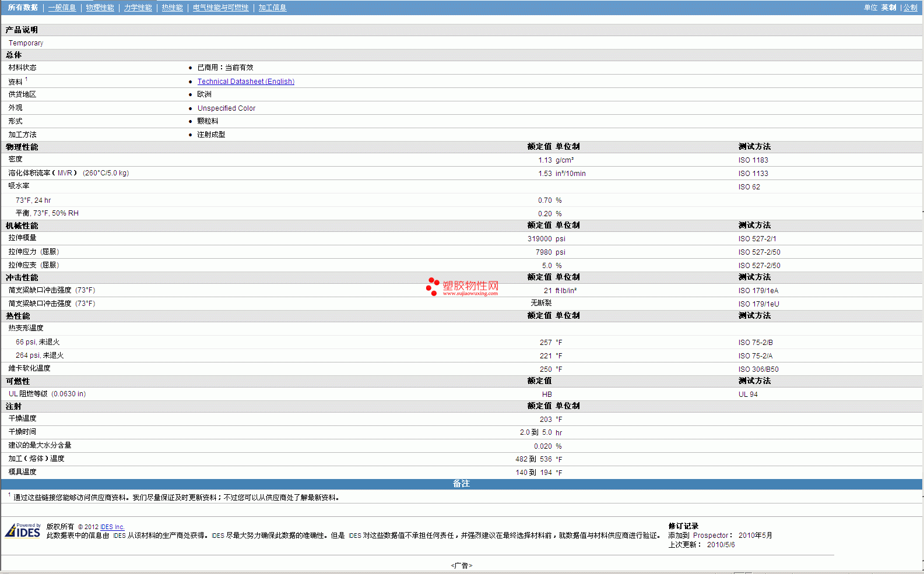Click the vertical scrollbar on the right edge

(x=923, y=291)
